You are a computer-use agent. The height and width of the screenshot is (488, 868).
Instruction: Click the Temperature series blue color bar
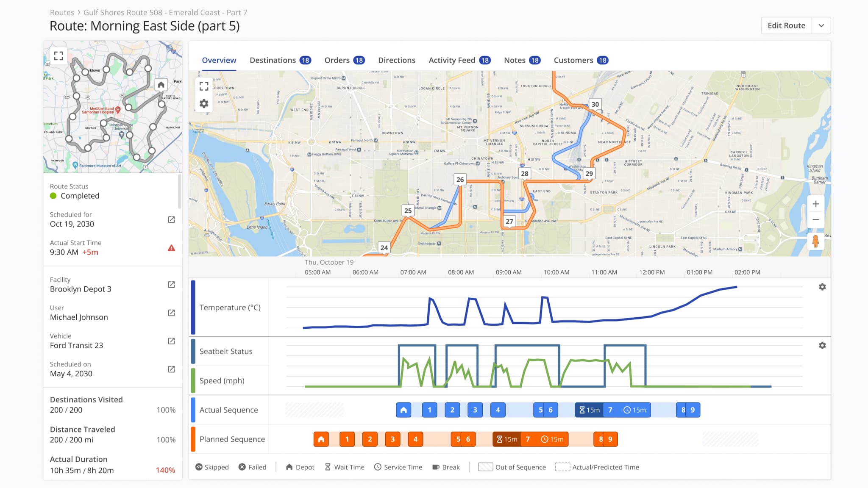pyautogui.click(x=193, y=308)
